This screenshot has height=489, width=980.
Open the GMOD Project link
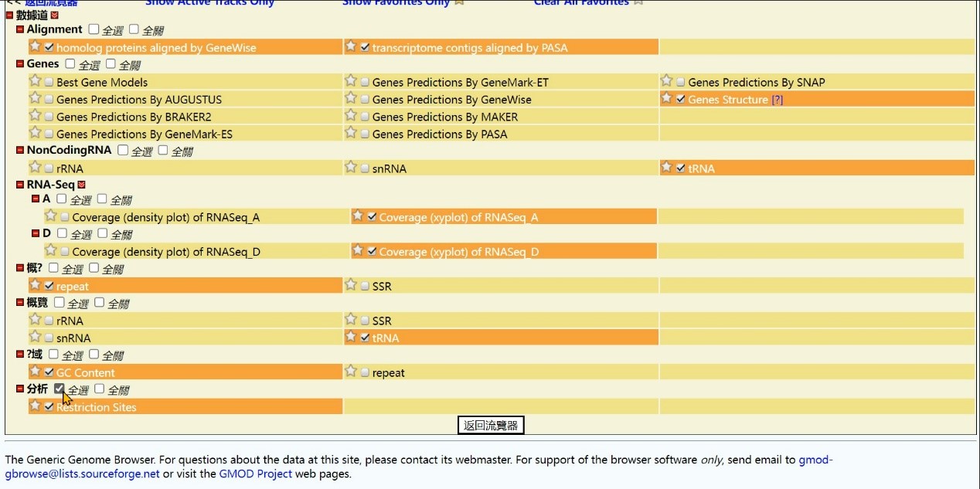click(254, 474)
